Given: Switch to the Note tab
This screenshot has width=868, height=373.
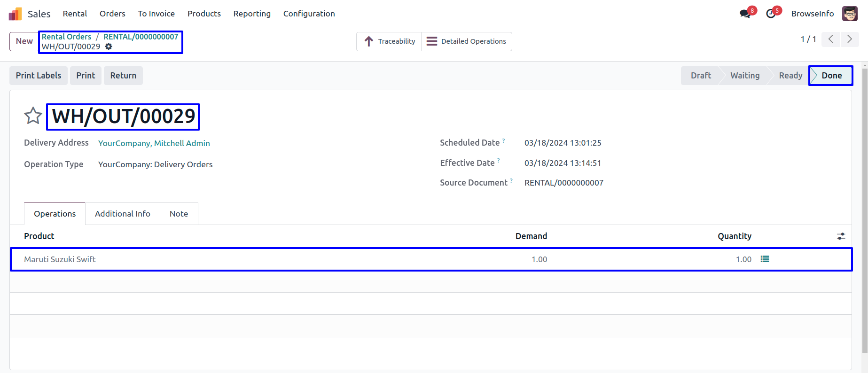Looking at the screenshot, I should pyautogui.click(x=179, y=214).
